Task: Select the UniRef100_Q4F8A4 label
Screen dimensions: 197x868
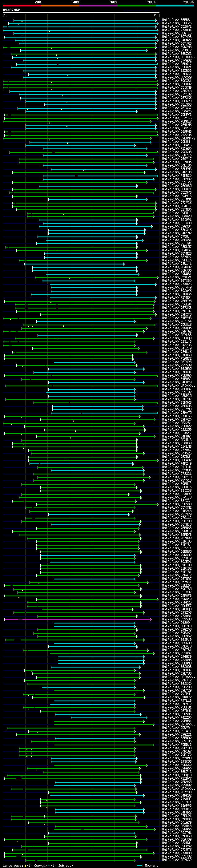Action: click(x=176, y=437)
